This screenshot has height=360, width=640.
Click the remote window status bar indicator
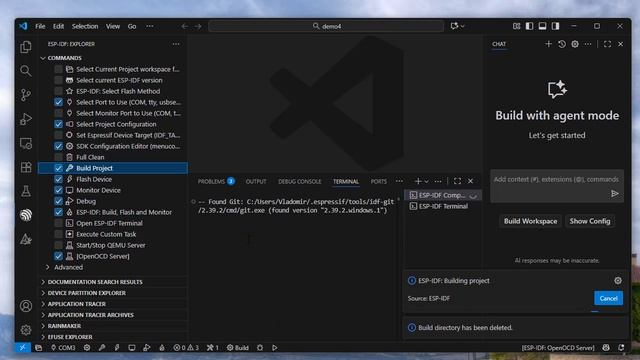(22, 347)
